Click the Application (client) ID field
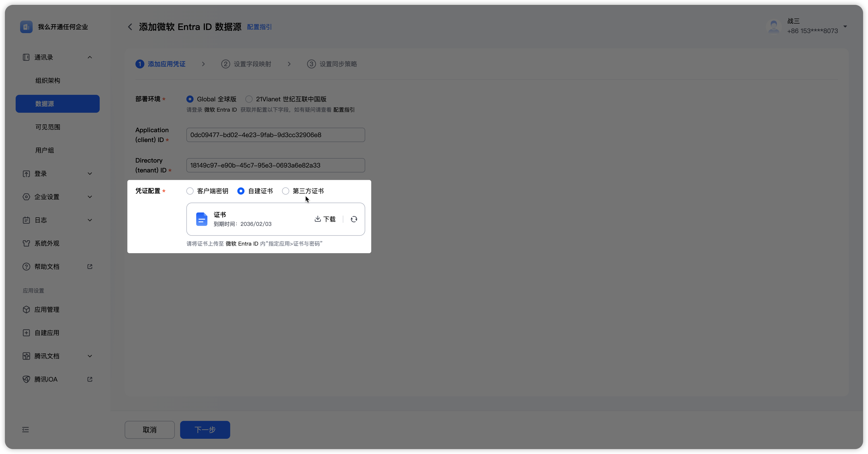 click(x=275, y=135)
